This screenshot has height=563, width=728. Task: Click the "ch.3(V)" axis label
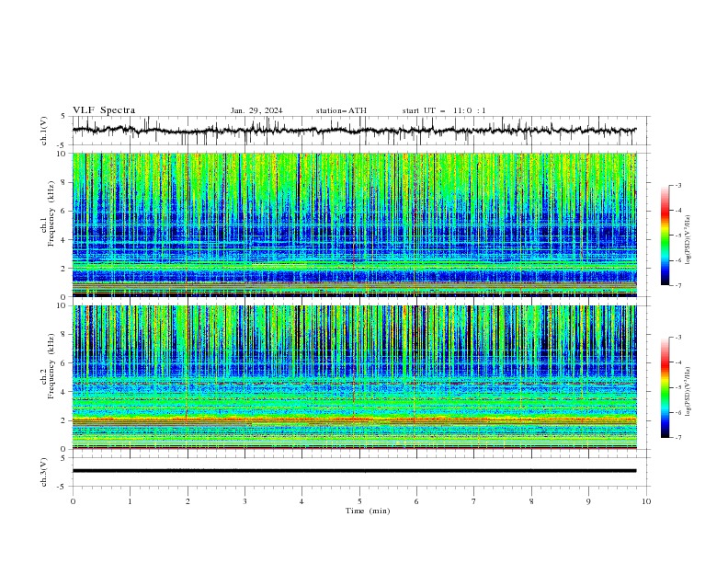click(44, 472)
